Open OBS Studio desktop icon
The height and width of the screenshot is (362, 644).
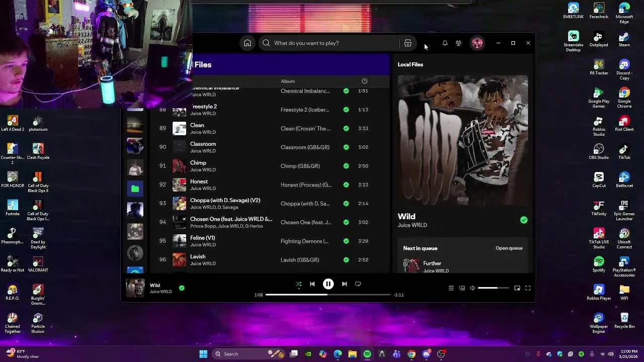coord(599,152)
